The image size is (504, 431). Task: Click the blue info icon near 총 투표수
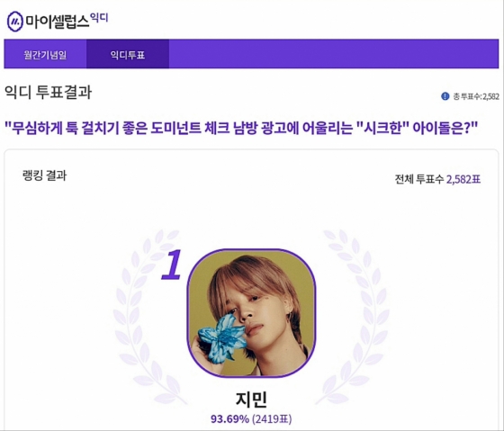point(445,96)
